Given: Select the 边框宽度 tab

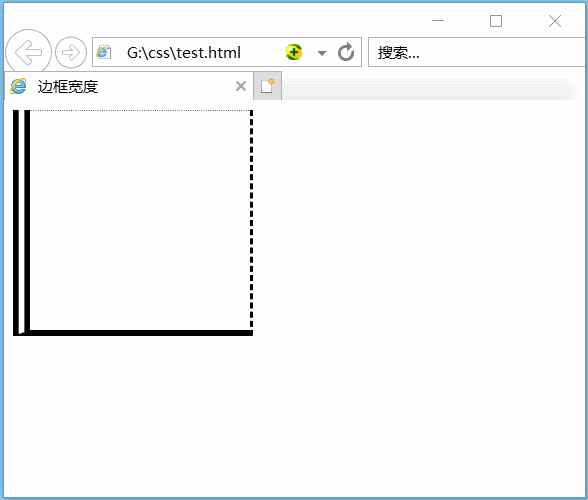Looking at the screenshot, I should coord(129,86).
